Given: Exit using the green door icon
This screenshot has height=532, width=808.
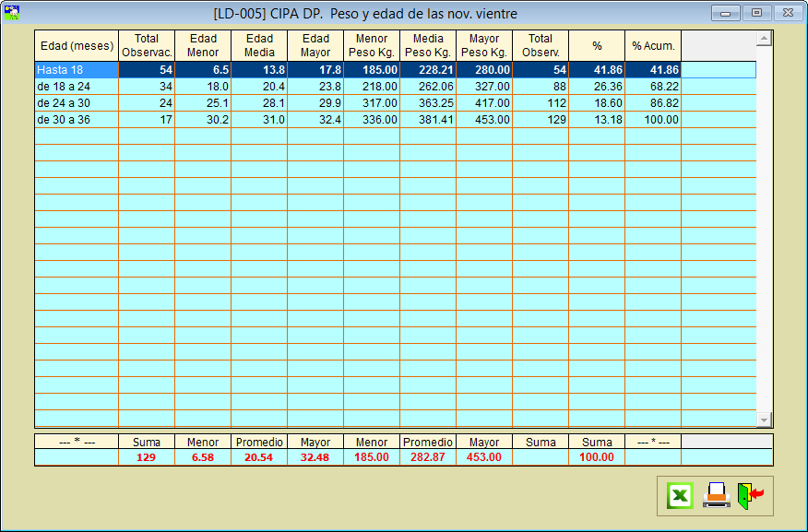Looking at the screenshot, I should [750, 496].
